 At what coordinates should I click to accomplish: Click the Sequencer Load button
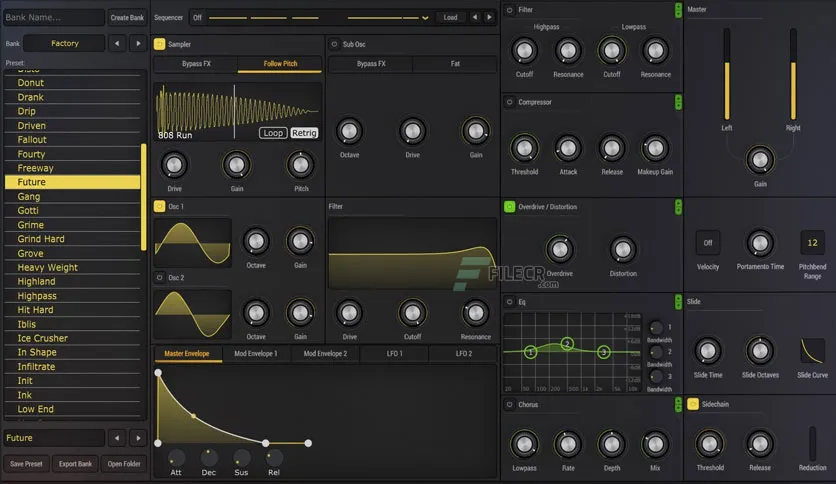point(451,17)
